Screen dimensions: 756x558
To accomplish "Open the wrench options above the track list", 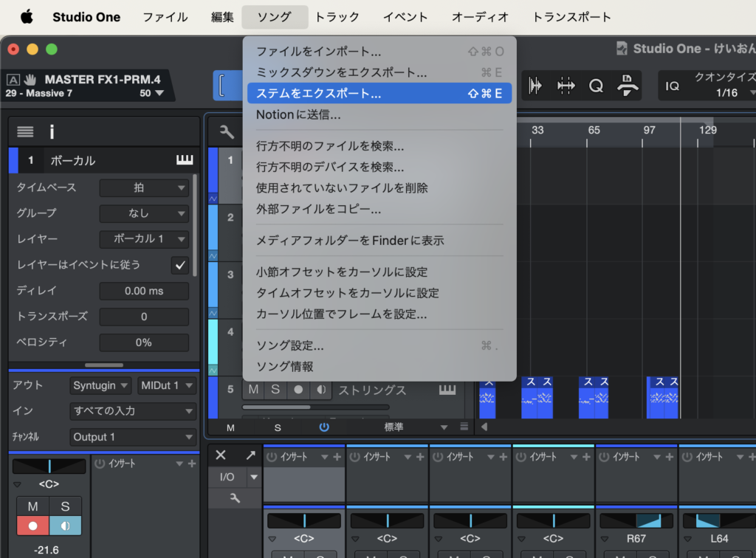I will 227,132.
